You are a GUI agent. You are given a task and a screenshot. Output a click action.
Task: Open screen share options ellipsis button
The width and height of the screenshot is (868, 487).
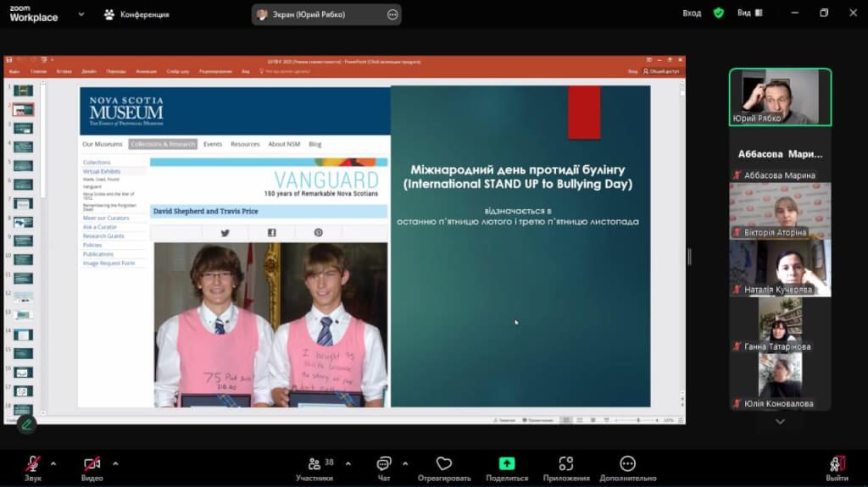[392, 14]
